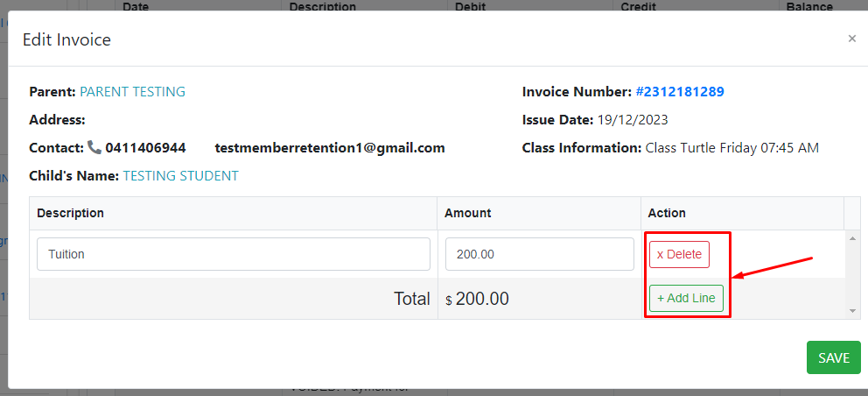Close the Edit Invoice dialog
The image size is (868, 396).
(852, 39)
